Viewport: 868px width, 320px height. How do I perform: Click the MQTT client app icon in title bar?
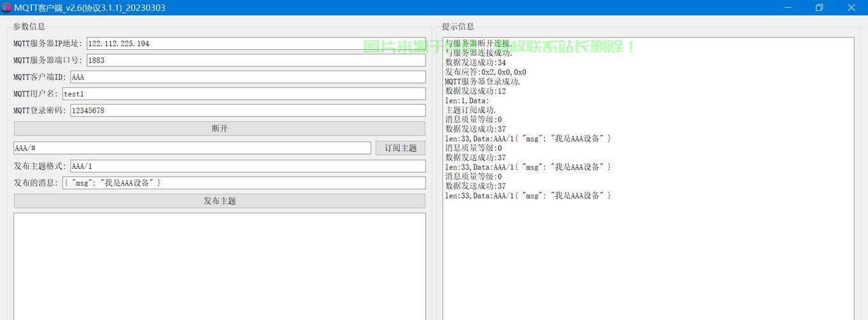click(x=6, y=8)
